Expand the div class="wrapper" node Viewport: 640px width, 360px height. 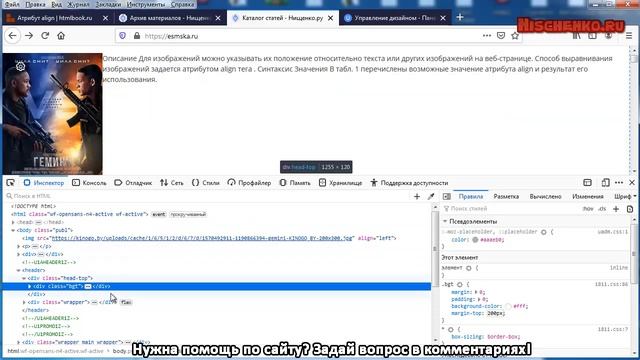[24, 302]
